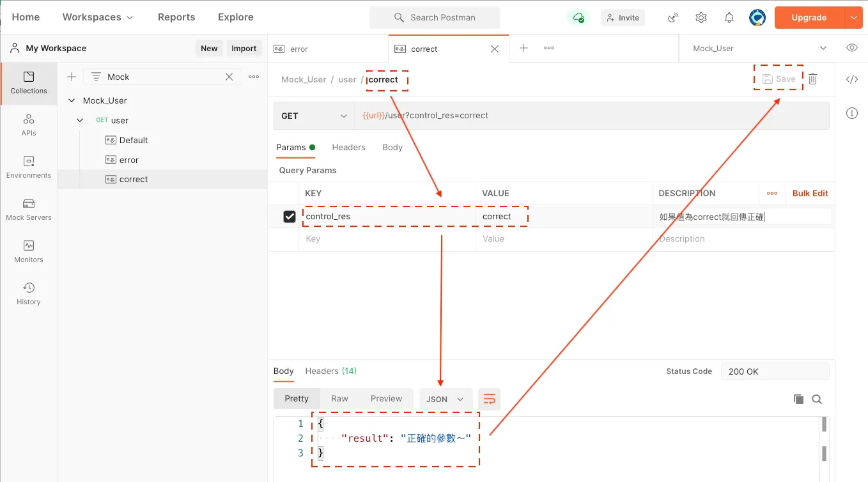Click the satellite capture requests icon
This screenshot has height=482, width=868.
pyautogui.click(x=673, y=18)
